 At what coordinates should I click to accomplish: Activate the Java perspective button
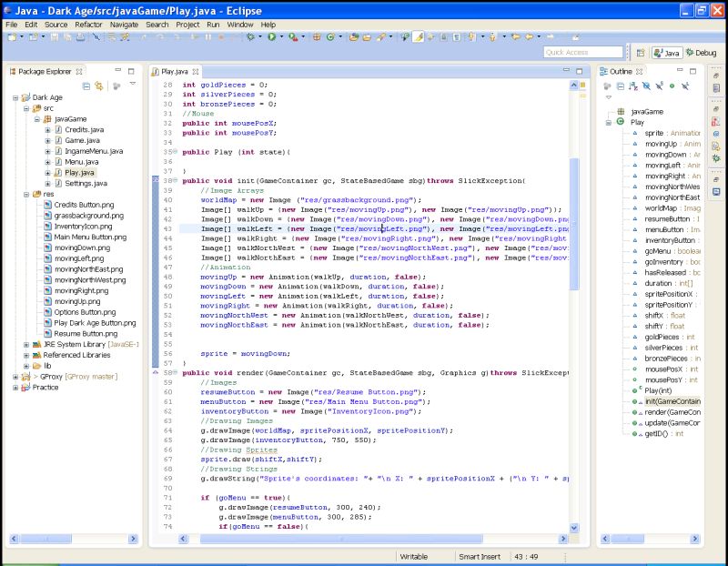[x=667, y=53]
